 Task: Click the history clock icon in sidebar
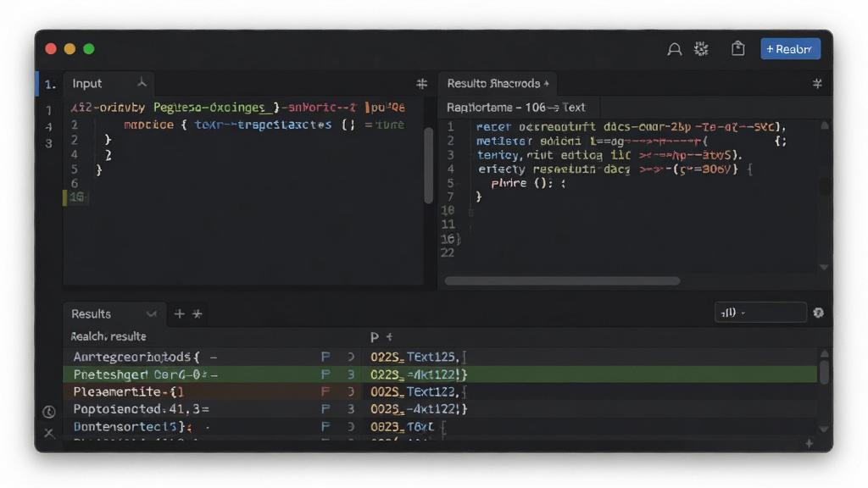click(48, 412)
